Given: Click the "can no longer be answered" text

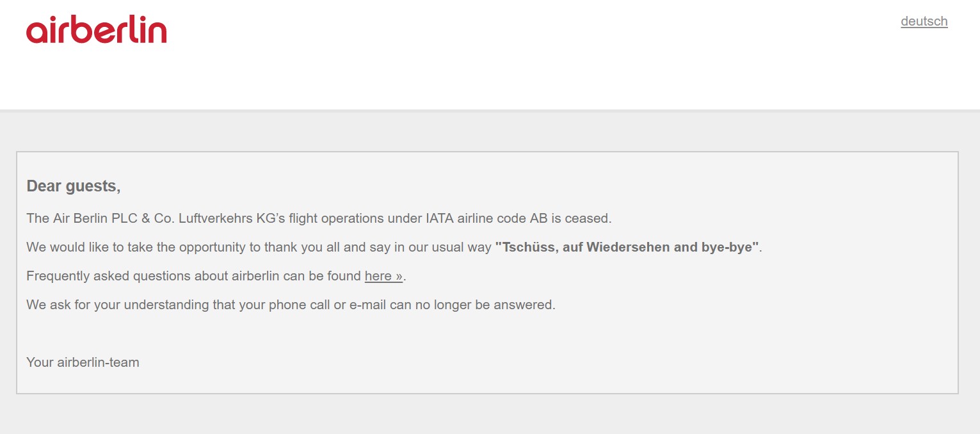Looking at the screenshot, I should (472, 305).
